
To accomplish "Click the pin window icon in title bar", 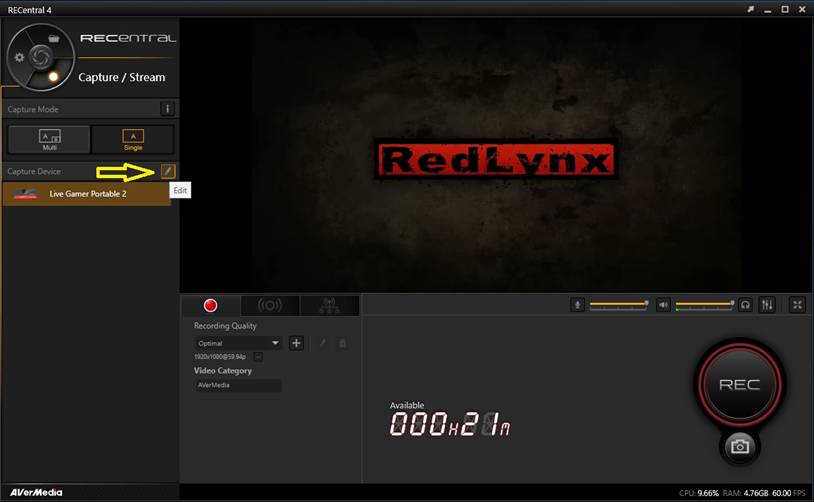I will pos(751,9).
